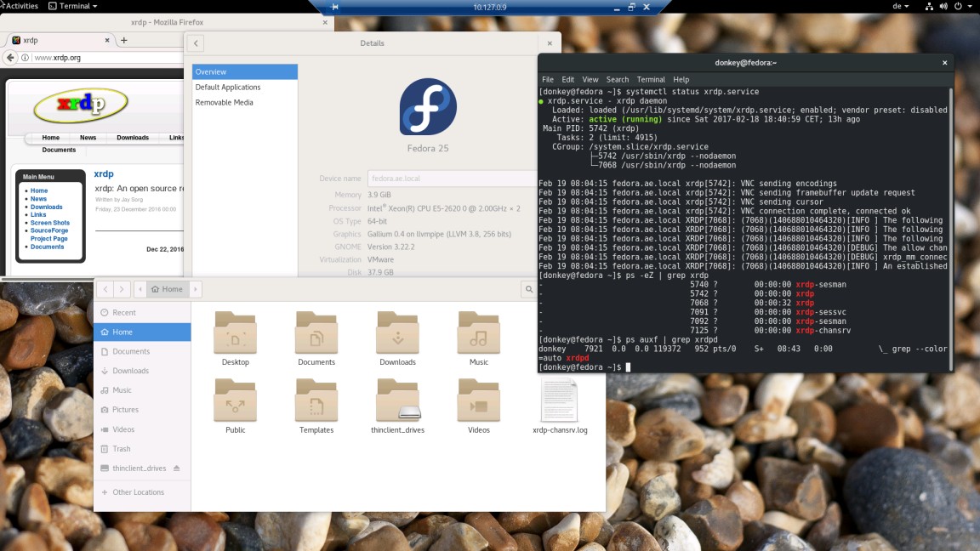Click the search icon in the Files toolbar

pyautogui.click(x=529, y=289)
